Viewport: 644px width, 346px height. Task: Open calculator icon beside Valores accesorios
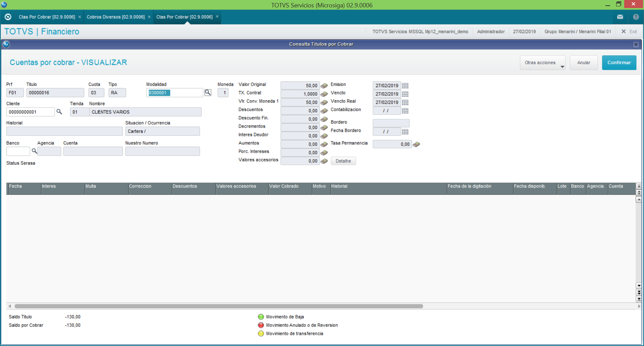(324, 161)
